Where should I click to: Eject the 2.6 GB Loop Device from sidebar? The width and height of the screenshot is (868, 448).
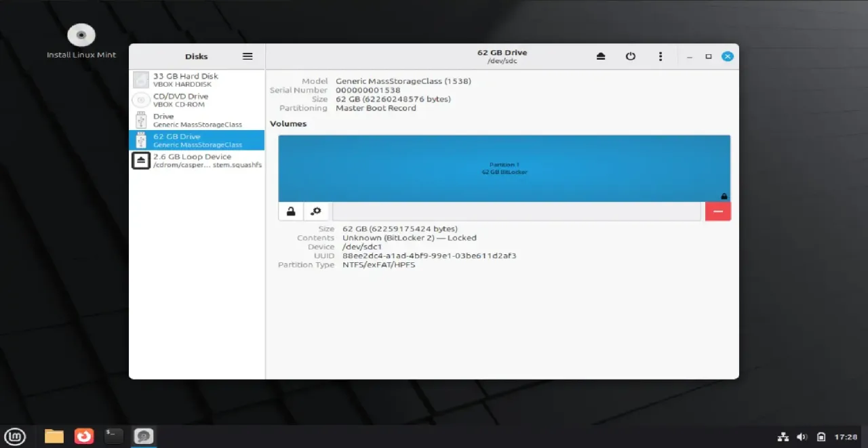point(140,160)
